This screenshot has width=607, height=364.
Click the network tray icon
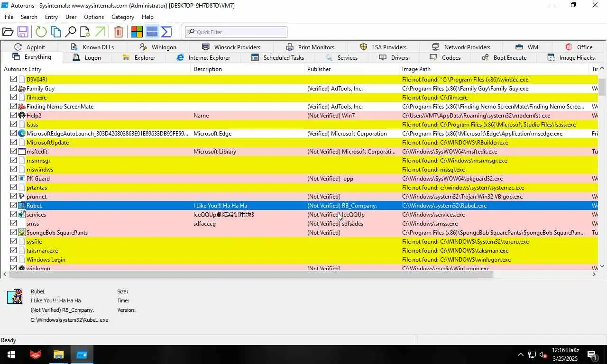(532, 355)
